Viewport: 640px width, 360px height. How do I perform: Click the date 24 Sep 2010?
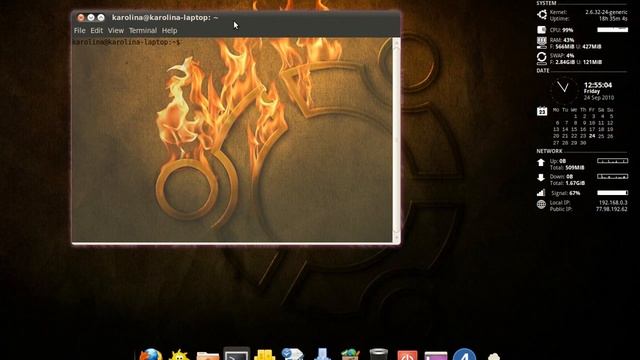[x=599, y=98]
